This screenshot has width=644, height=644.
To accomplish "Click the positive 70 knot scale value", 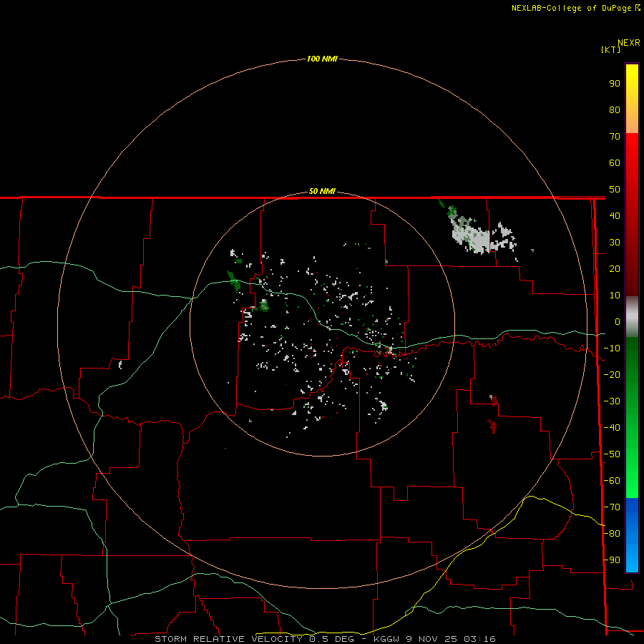I will 615,137.
